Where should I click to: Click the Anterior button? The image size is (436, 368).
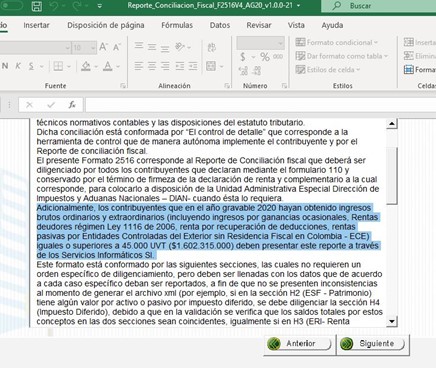(x=298, y=344)
